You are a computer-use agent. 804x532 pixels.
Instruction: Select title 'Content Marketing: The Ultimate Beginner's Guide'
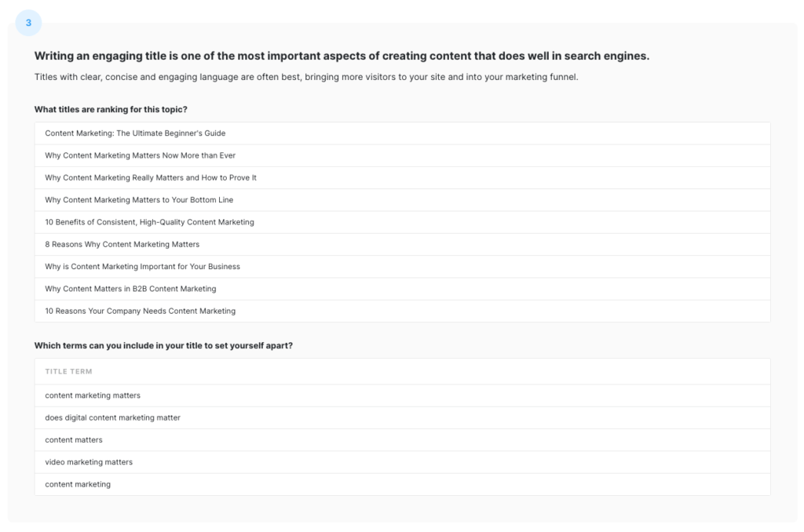click(135, 133)
